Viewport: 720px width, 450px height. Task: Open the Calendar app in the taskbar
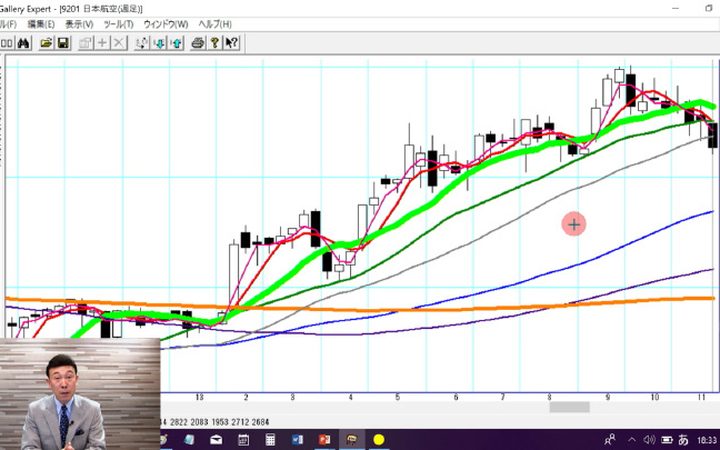243,440
